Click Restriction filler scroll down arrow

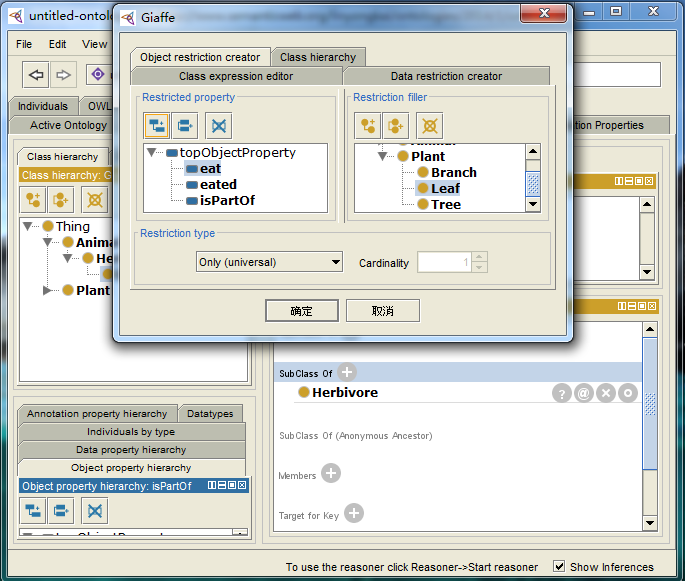pyautogui.click(x=533, y=204)
